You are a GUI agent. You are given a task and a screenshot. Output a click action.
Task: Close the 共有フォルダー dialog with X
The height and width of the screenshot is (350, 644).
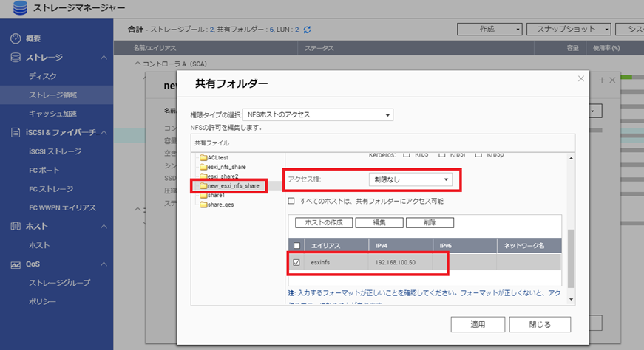[580, 79]
